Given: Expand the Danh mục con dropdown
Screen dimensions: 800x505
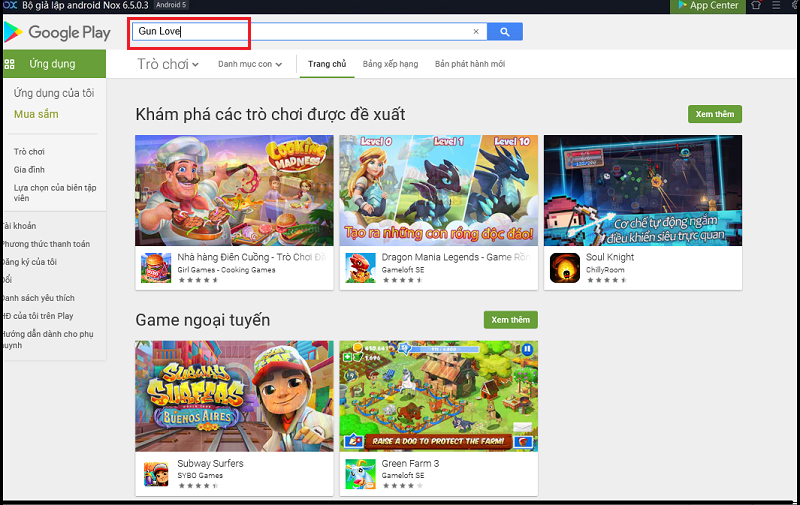Looking at the screenshot, I should point(250,64).
